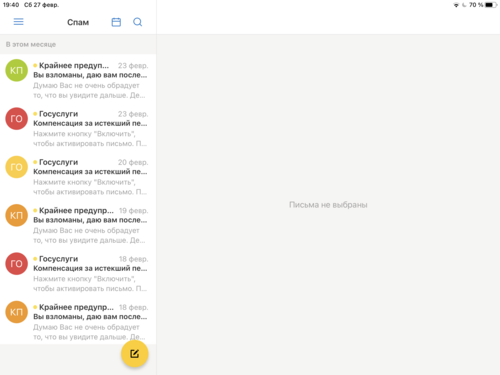Open the calendar icon in header

(x=116, y=22)
